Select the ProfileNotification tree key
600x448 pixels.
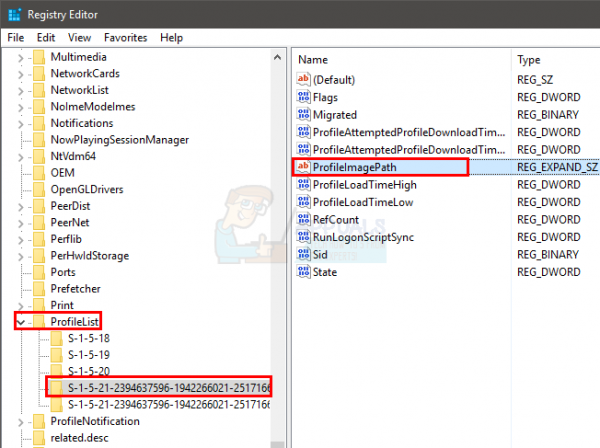coord(95,421)
